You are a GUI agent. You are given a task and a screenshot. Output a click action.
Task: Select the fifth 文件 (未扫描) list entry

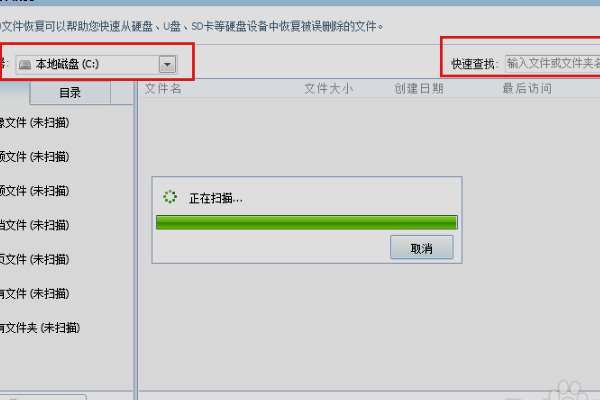tap(34, 260)
